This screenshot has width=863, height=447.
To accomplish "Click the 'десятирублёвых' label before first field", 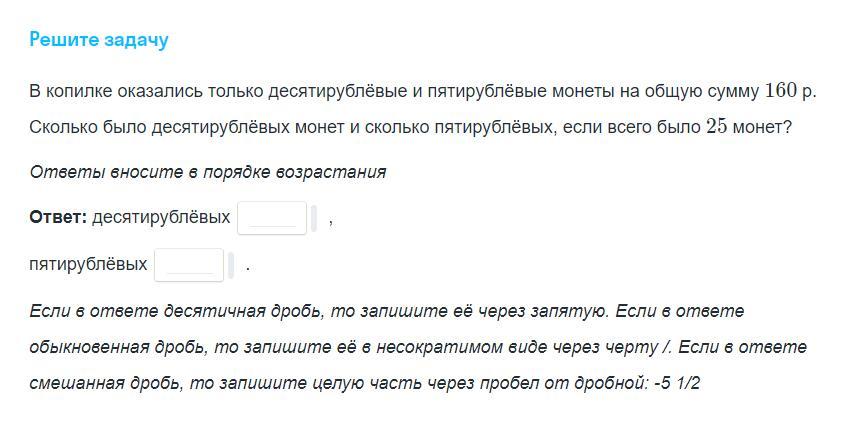I will tap(161, 217).
